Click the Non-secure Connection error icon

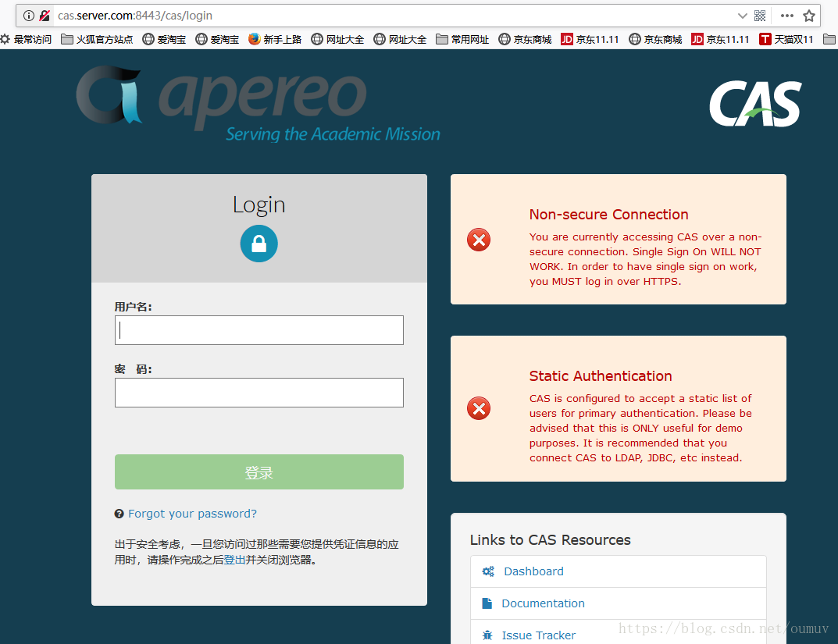[479, 240]
